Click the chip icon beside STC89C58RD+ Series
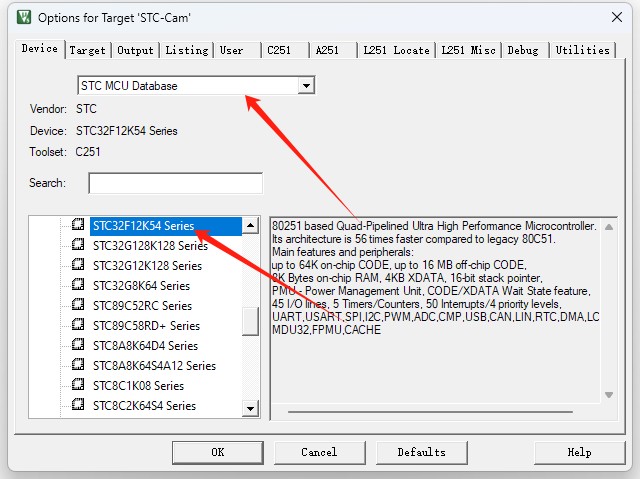The image size is (640, 479). tap(78, 324)
